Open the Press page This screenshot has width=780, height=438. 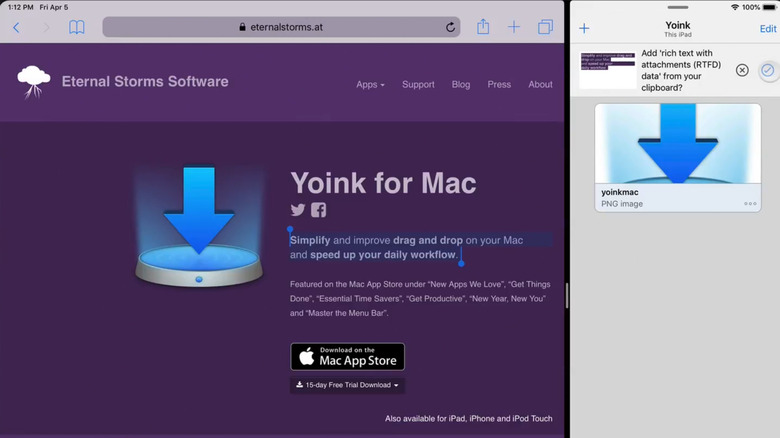[x=499, y=85]
